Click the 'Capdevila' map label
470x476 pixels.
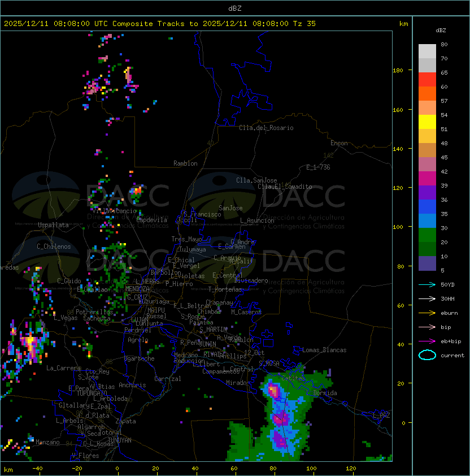pyautogui.click(x=152, y=220)
